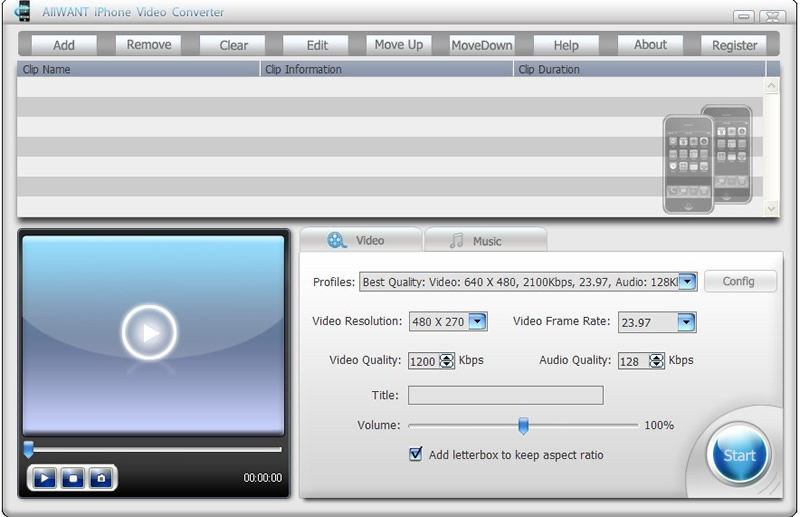
Task: Click the Stop button under preview
Action: click(x=72, y=478)
